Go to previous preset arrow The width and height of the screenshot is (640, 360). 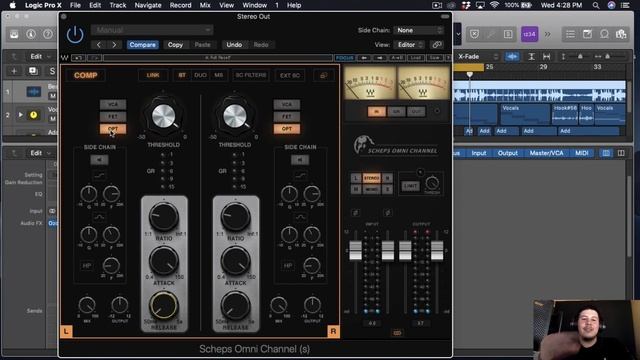pyautogui.click(x=99, y=45)
